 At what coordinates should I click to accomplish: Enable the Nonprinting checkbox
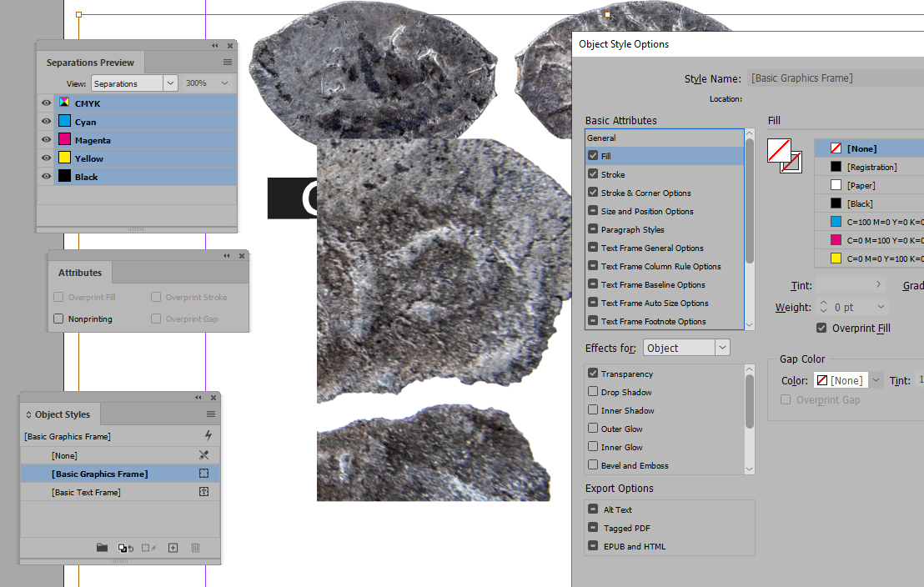[x=58, y=319]
